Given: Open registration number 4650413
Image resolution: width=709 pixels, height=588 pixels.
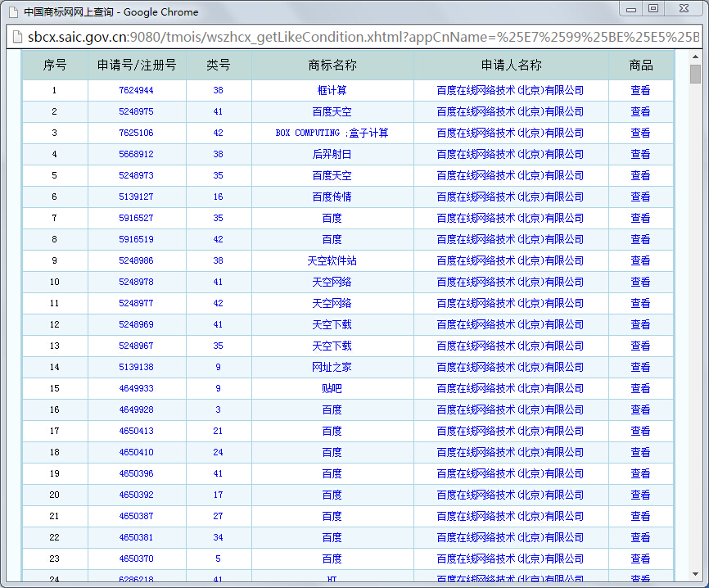Looking at the screenshot, I should click(x=136, y=431).
